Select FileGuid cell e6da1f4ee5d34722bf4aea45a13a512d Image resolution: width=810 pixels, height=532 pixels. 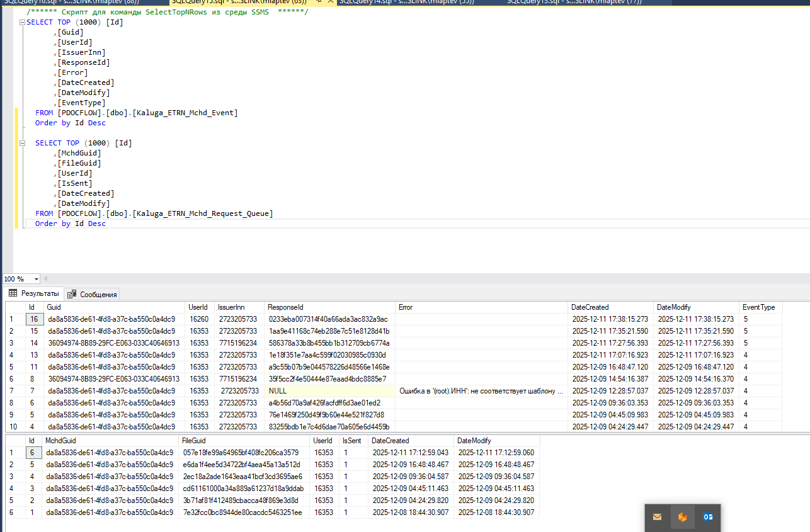[x=244, y=465]
